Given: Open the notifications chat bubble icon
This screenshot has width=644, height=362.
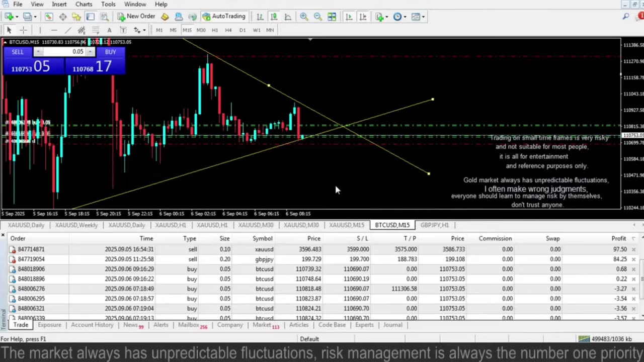Looking at the screenshot, I should pyautogui.click(x=640, y=17).
